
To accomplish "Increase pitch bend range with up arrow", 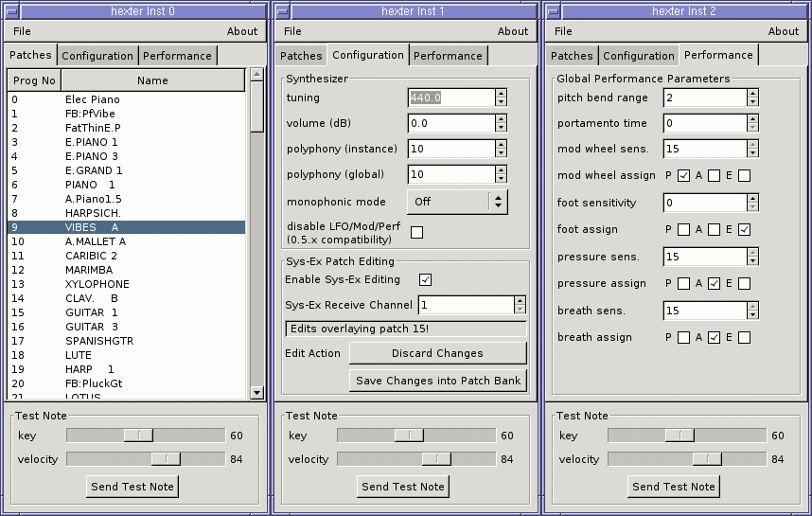I will pyautogui.click(x=752, y=93).
